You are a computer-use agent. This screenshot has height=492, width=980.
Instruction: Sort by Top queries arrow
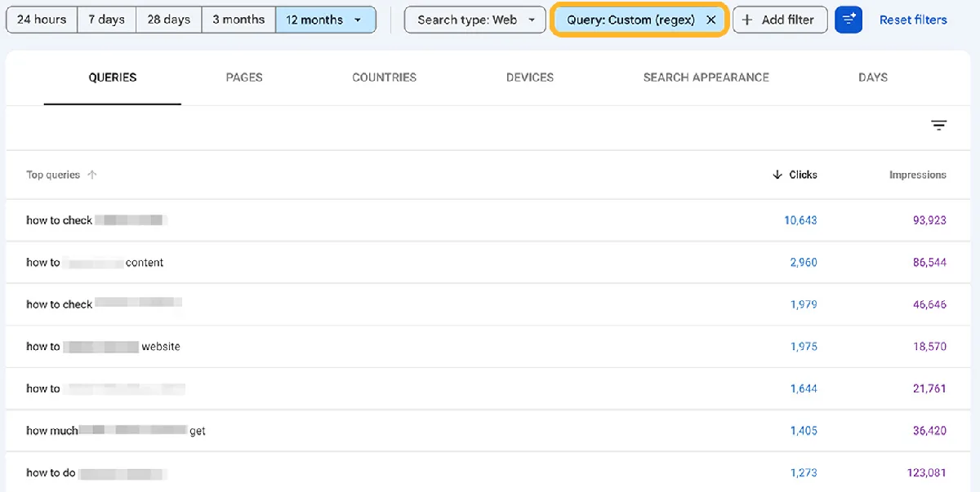click(92, 175)
